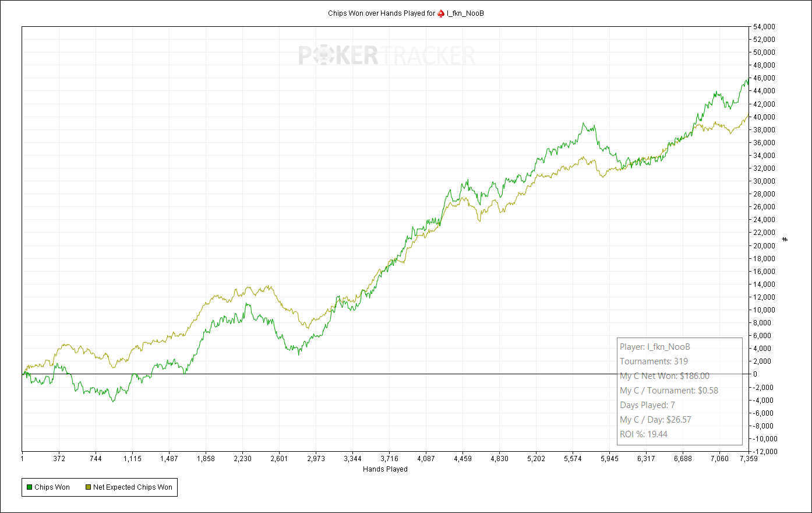Click the 4,830 x-axis tick label
The image size is (812, 513).
(x=499, y=459)
